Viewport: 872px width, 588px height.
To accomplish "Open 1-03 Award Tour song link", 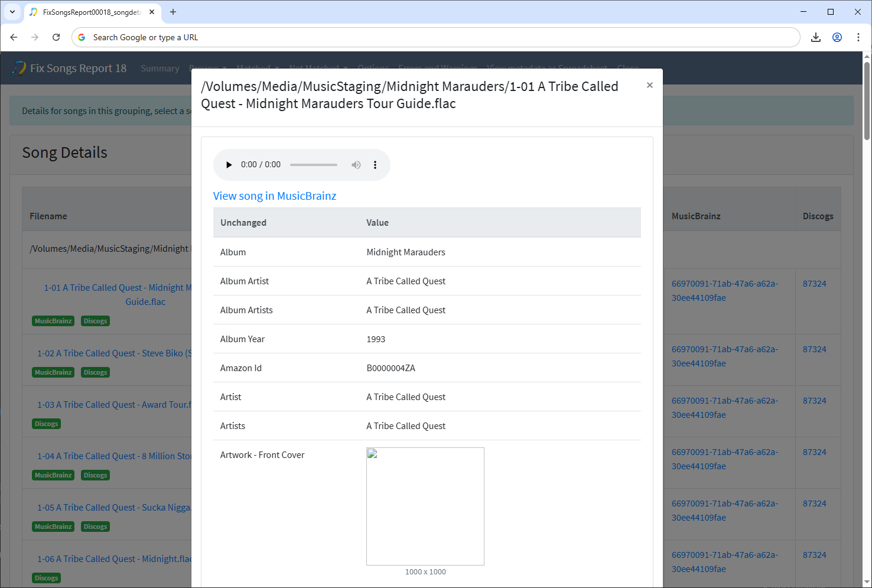I will click(115, 404).
